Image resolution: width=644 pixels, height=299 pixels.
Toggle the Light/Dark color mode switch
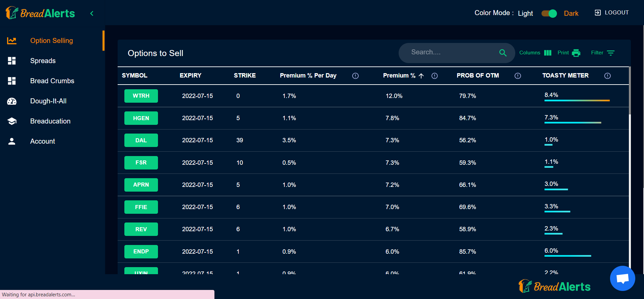(549, 13)
